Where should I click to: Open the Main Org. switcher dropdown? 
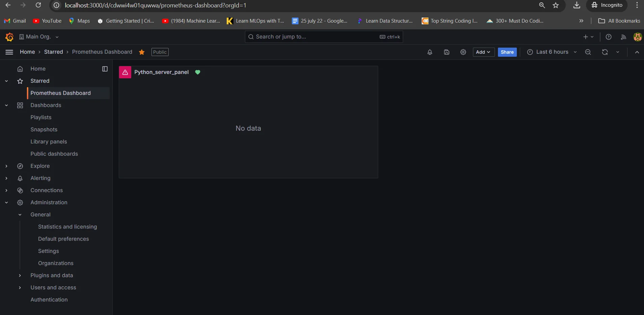pos(39,37)
